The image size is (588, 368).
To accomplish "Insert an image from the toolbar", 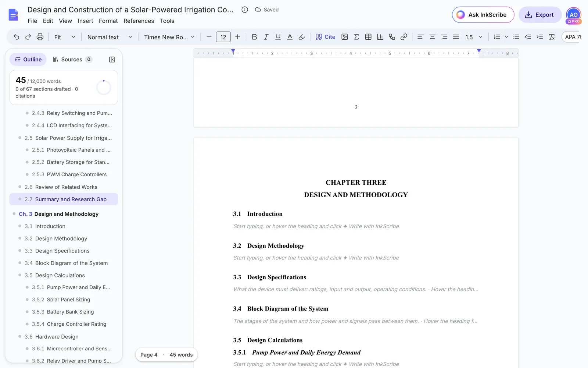I will click(x=344, y=37).
